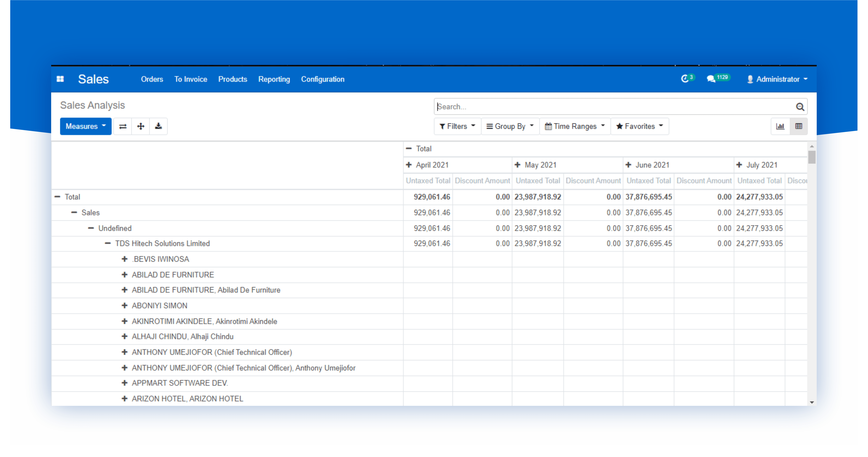Click bold total cell 23,987,918.92
The width and height of the screenshot is (868, 457).
(x=537, y=197)
